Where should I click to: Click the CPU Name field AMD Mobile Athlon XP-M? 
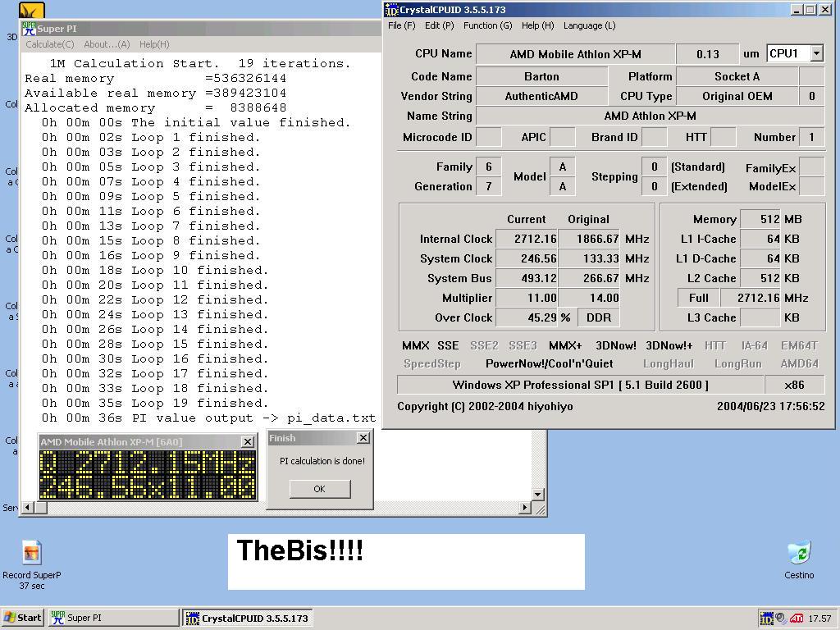point(575,54)
